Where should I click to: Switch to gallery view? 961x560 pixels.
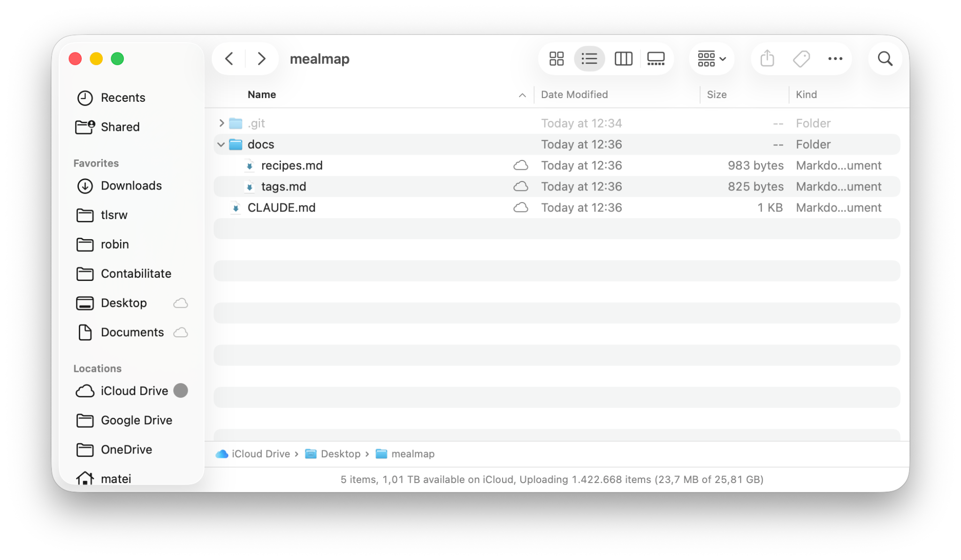[x=656, y=59]
